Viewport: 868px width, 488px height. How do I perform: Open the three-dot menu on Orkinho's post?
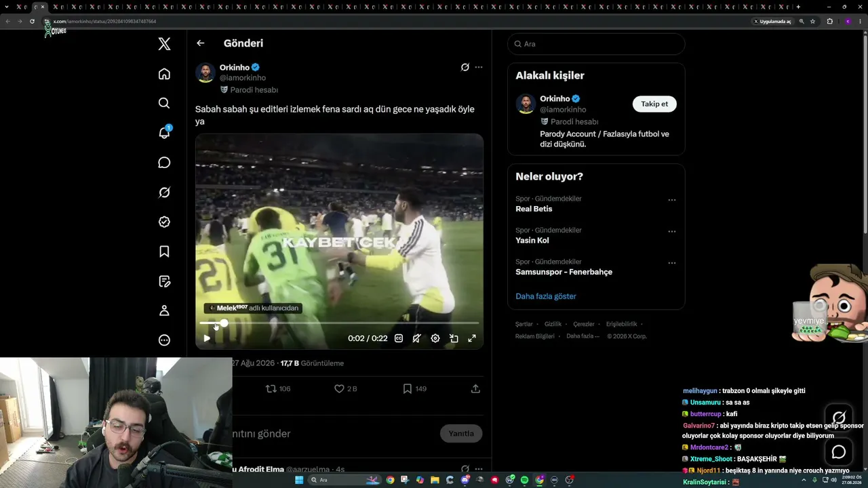pos(479,67)
